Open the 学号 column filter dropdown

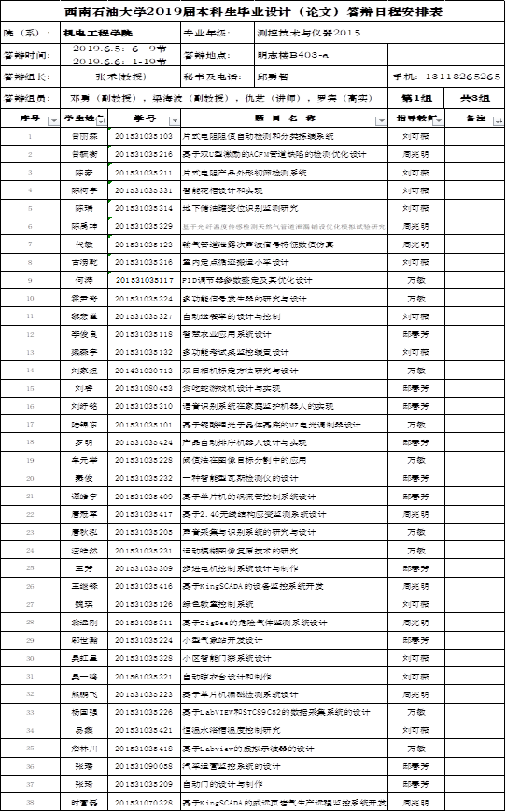(x=174, y=120)
